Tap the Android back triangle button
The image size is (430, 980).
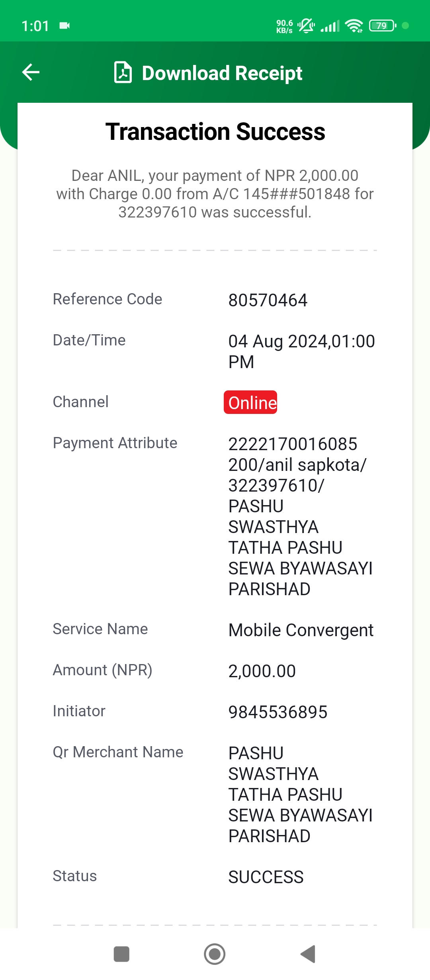308,954
